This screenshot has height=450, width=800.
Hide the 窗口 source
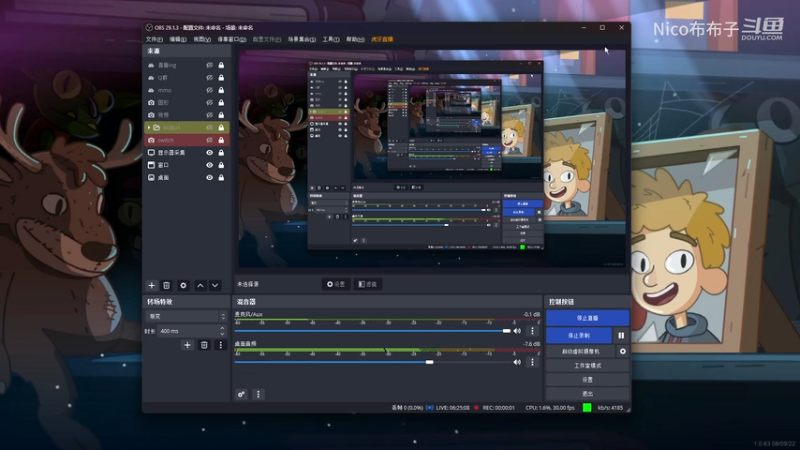tap(209, 165)
